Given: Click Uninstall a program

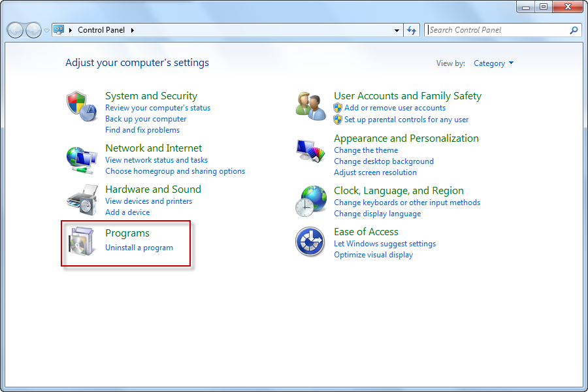Looking at the screenshot, I should coord(139,248).
